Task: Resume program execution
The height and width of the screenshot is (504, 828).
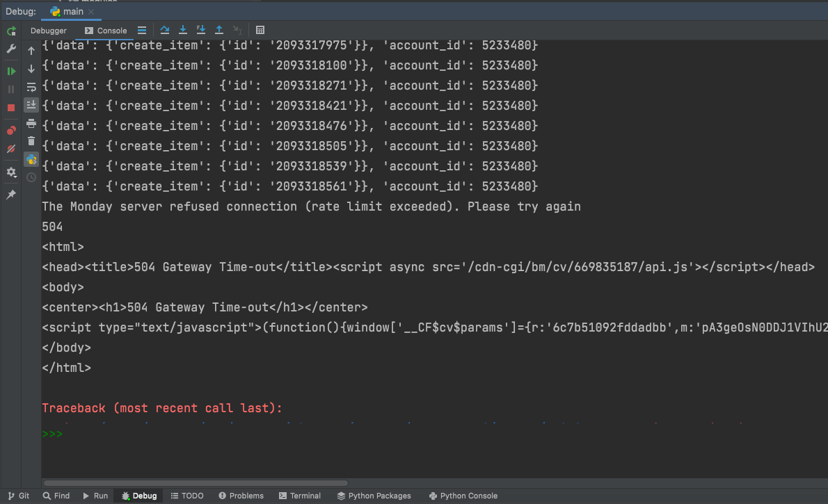Action: coord(11,71)
